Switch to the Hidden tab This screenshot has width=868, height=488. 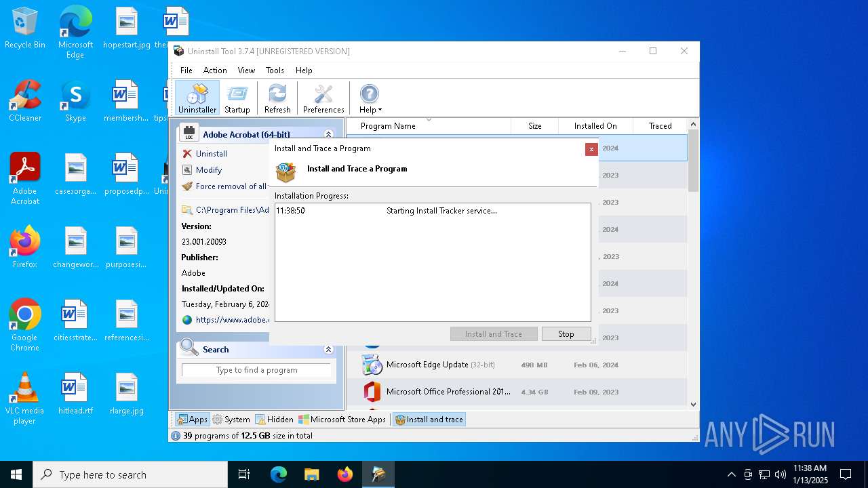click(274, 420)
